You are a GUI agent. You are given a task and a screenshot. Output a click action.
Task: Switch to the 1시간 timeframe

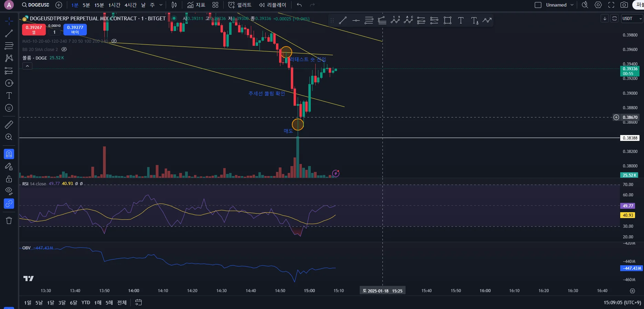(x=114, y=5)
